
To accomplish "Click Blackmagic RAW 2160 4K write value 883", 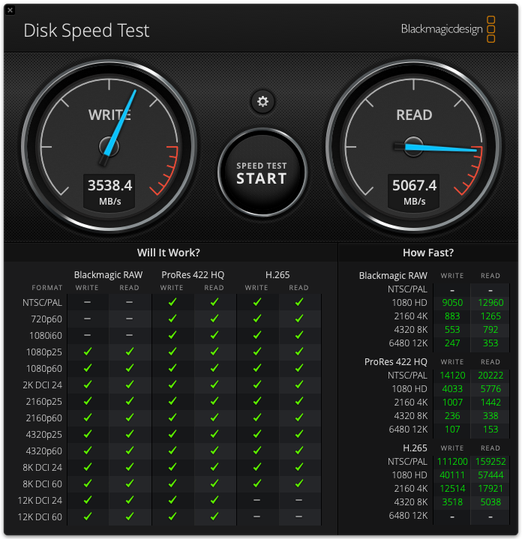I will 452,316.
